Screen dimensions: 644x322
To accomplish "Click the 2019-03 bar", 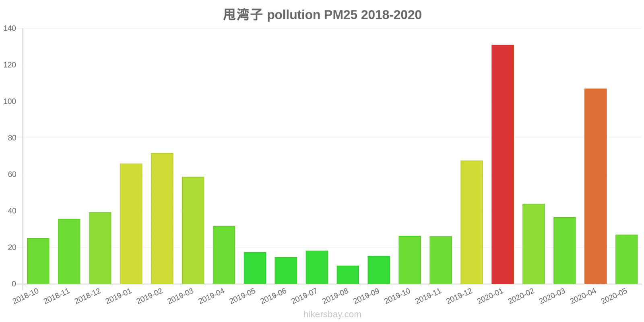I will (193, 230).
